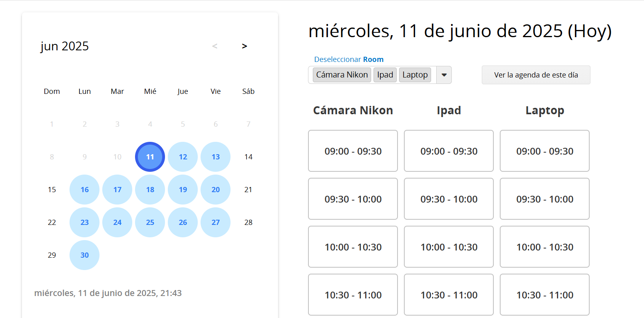Book Laptop 10:00 - 10:30 slot
This screenshot has width=644, height=318.
545,247
